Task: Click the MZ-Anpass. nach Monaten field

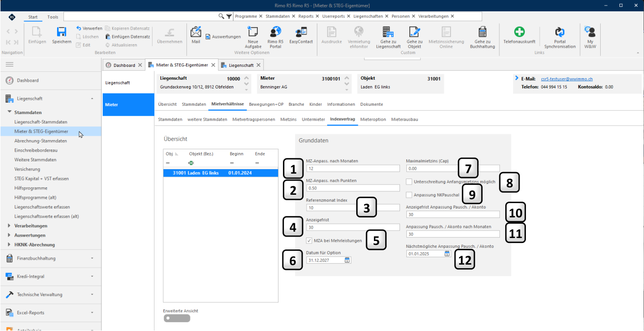Action: [353, 168]
